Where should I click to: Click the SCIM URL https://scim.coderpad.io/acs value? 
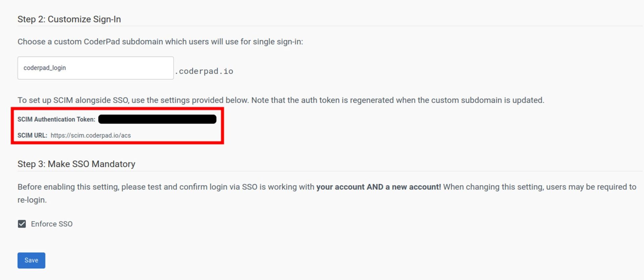click(x=91, y=135)
